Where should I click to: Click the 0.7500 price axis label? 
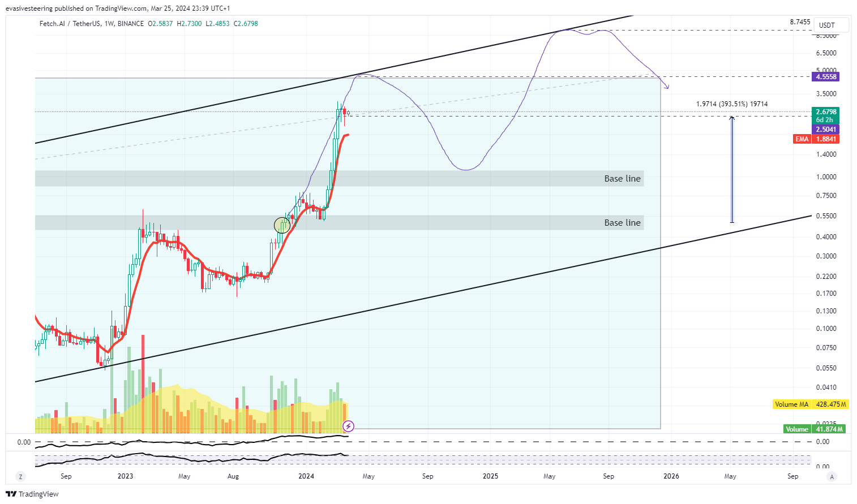826,196
